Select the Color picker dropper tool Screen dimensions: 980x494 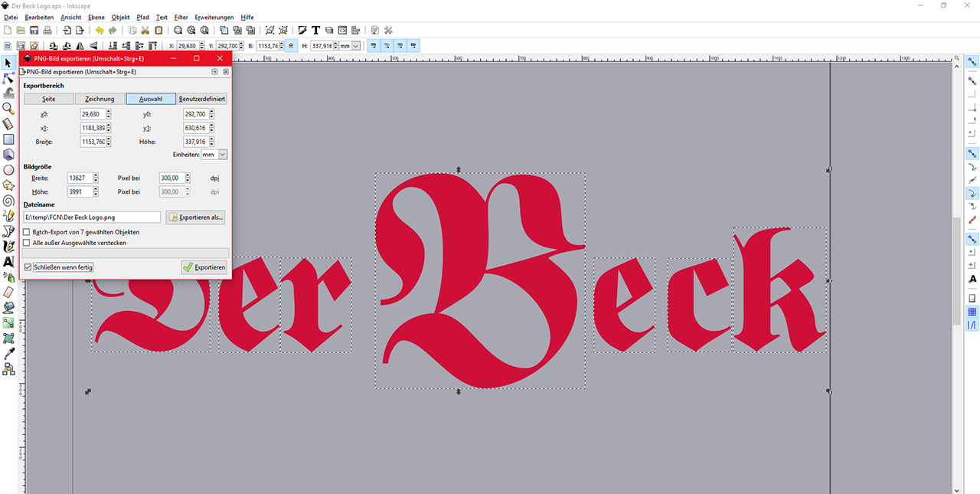coord(8,354)
